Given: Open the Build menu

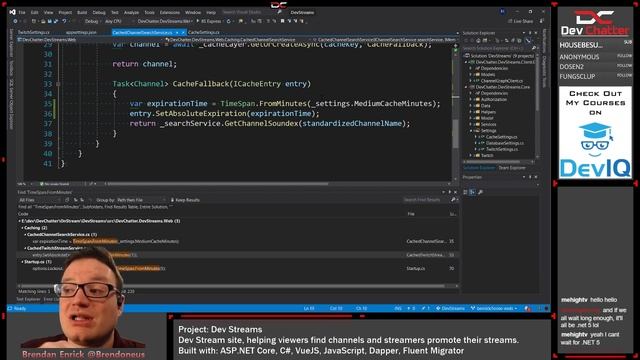Looking at the screenshot, I should pyautogui.click(x=82, y=13).
